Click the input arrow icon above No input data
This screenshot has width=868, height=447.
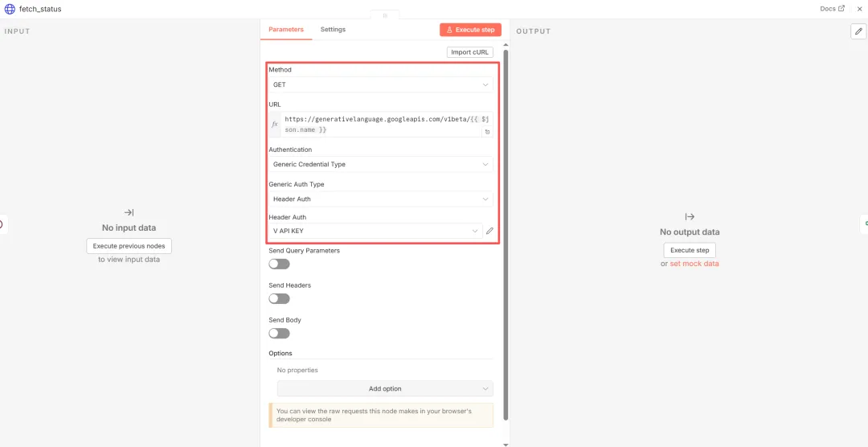(129, 213)
